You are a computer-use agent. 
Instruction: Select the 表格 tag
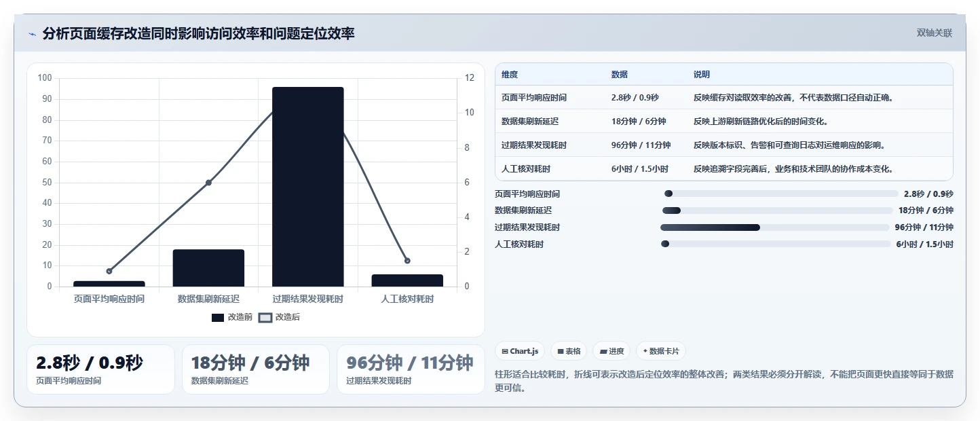point(569,351)
